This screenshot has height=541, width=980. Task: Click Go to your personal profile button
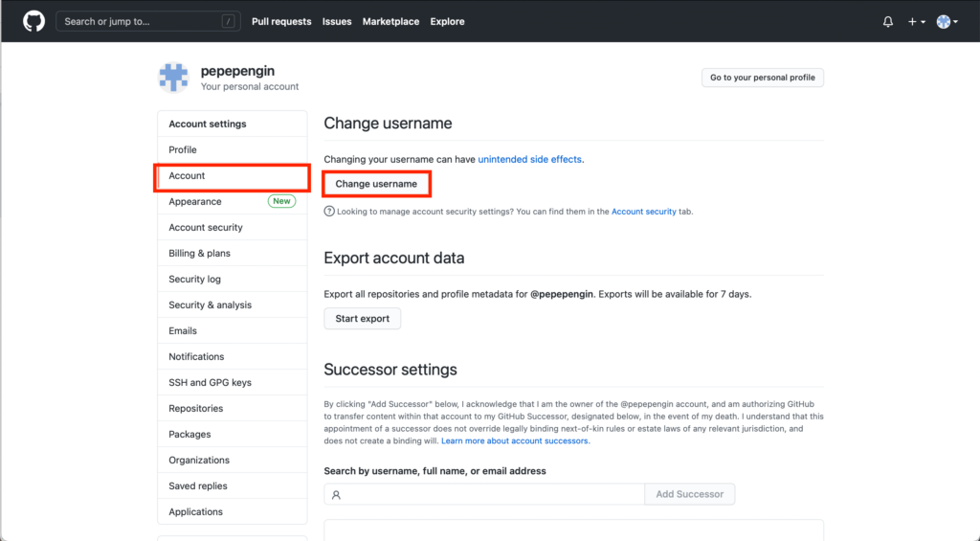tap(763, 78)
